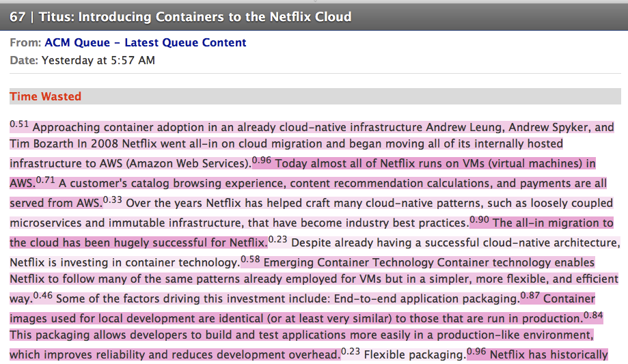Click the 'From:' label in the header
This screenshot has height=364, width=628.
click(25, 42)
